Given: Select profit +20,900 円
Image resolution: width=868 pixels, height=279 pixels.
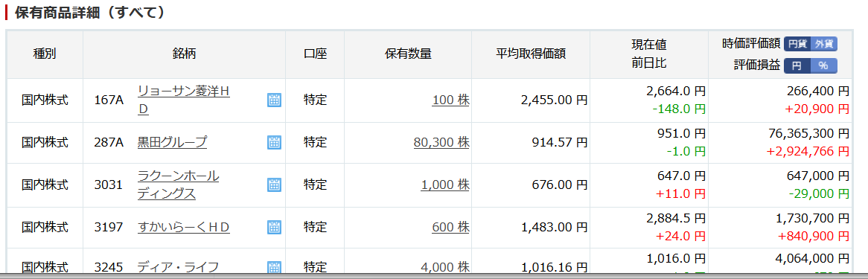Looking at the screenshot, I should click(817, 109).
